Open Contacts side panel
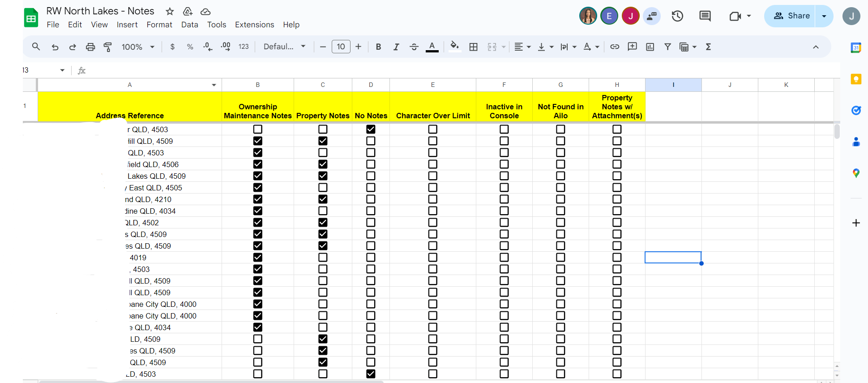The width and height of the screenshot is (868, 383). (856, 142)
